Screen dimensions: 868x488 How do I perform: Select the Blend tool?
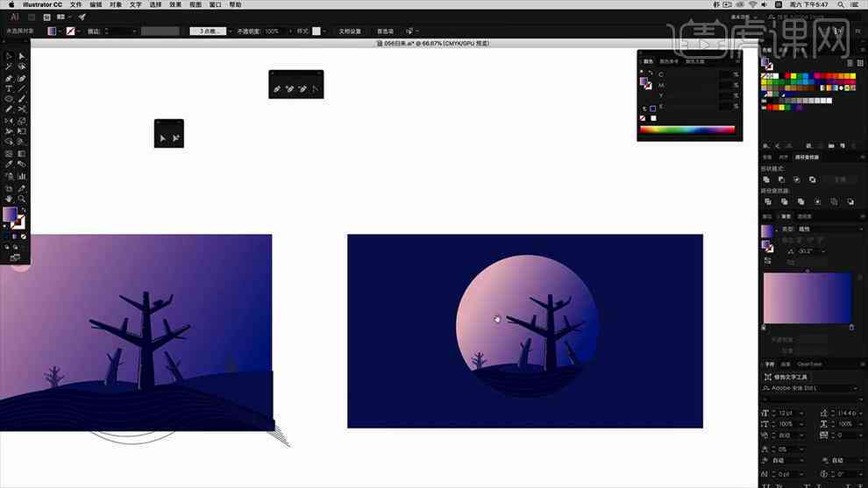pos(22,165)
